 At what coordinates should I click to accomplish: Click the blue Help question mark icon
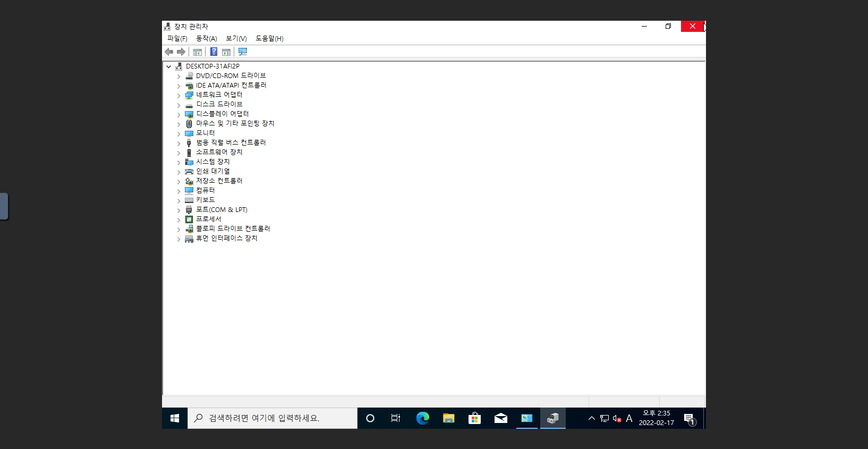(x=214, y=52)
